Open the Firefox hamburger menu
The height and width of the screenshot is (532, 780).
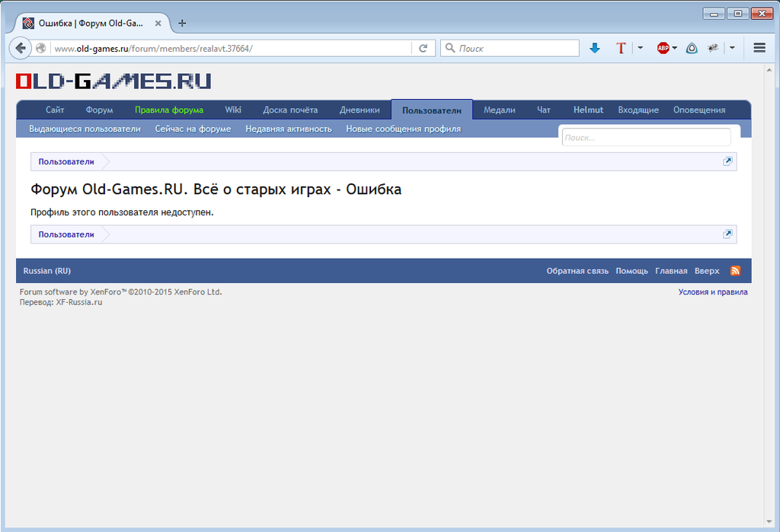click(759, 47)
